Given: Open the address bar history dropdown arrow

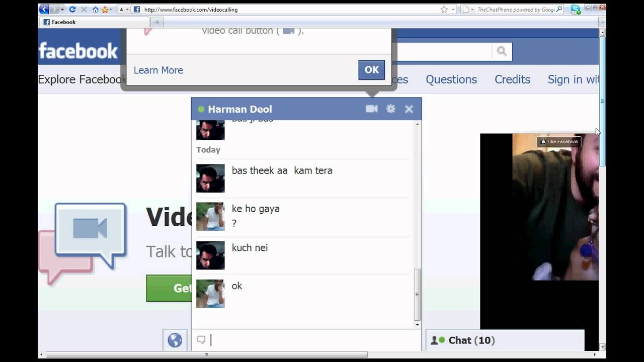Looking at the screenshot, I should coord(453,10).
